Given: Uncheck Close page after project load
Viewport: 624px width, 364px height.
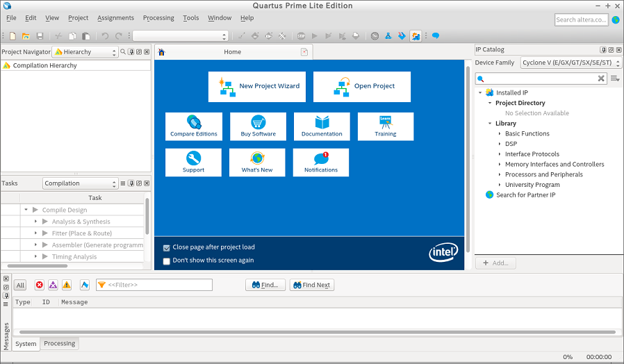Looking at the screenshot, I should tap(166, 248).
